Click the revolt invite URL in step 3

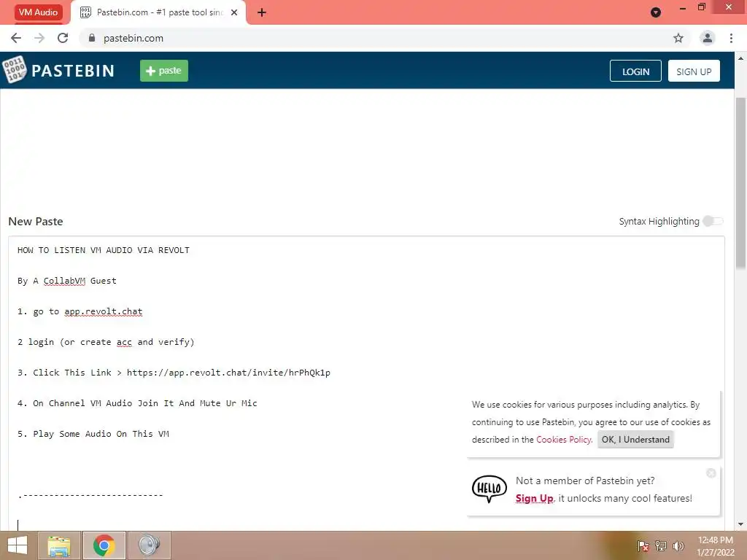point(228,373)
